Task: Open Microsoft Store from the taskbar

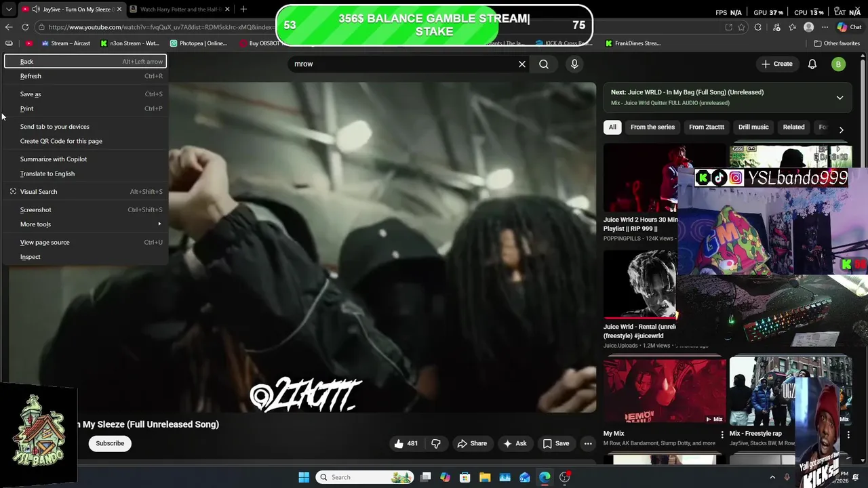Action: pyautogui.click(x=465, y=477)
